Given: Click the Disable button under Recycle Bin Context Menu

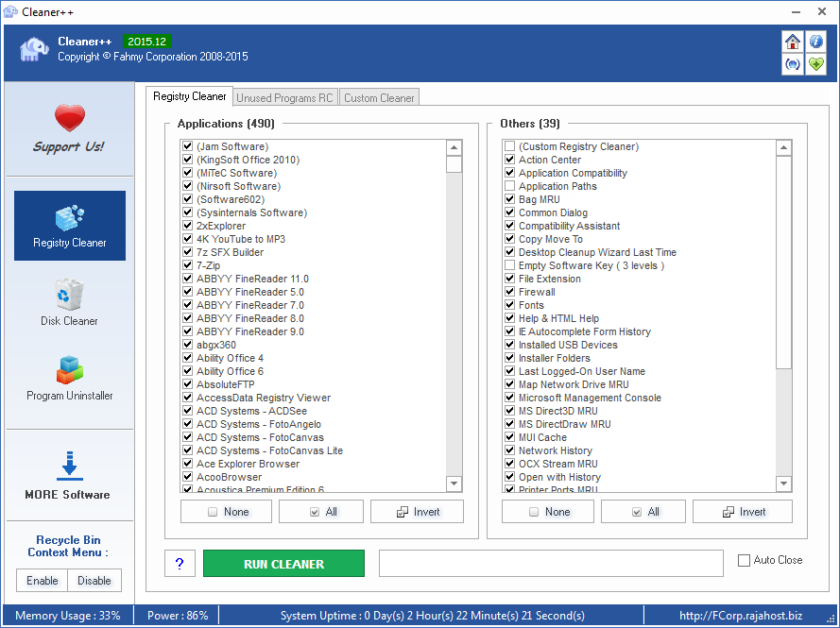Looking at the screenshot, I should point(94,581).
